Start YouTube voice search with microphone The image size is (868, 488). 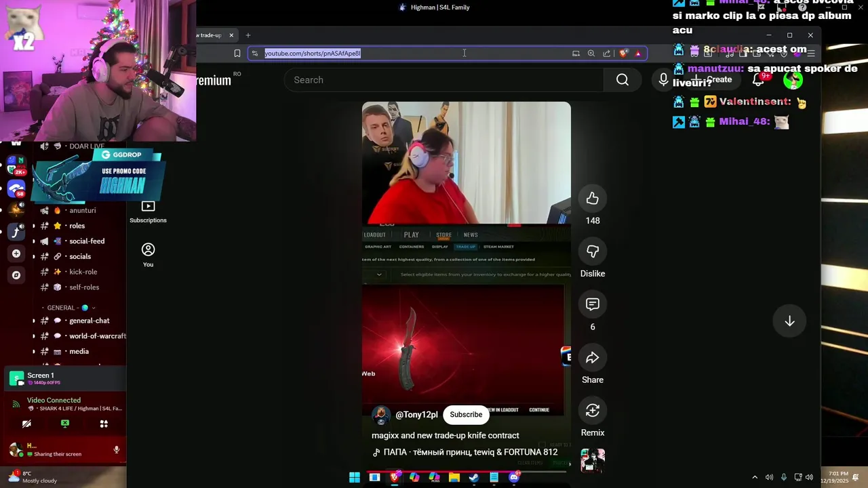point(663,80)
